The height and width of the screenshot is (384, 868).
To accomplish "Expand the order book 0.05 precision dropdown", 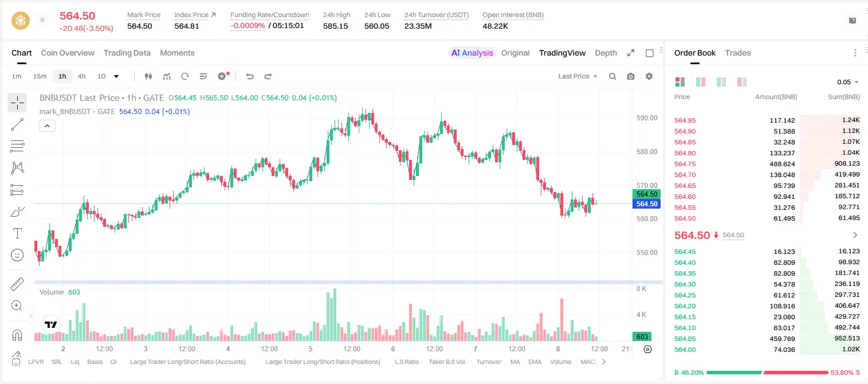I will (848, 82).
